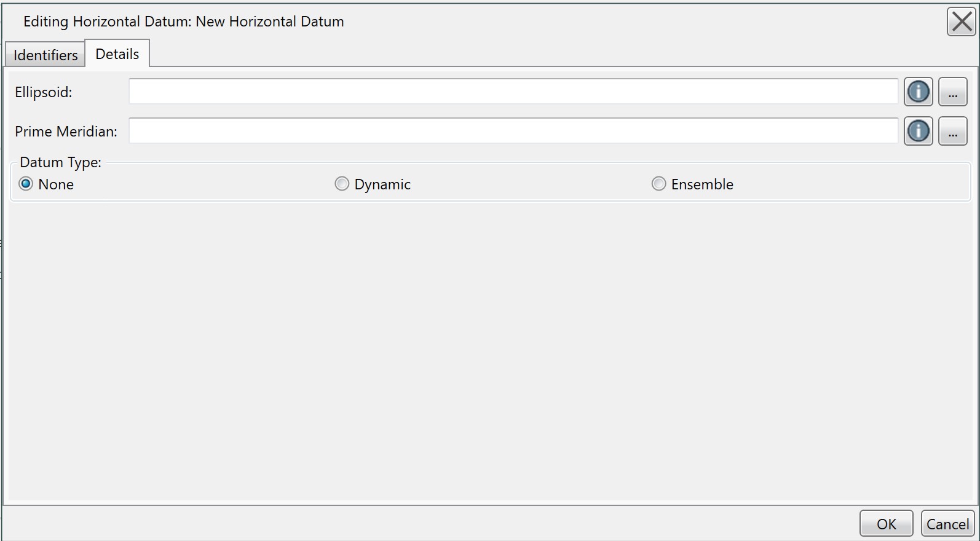980x541 pixels.
Task: Click the "Prime Meridian:" field label
Action: coord(66,132)
